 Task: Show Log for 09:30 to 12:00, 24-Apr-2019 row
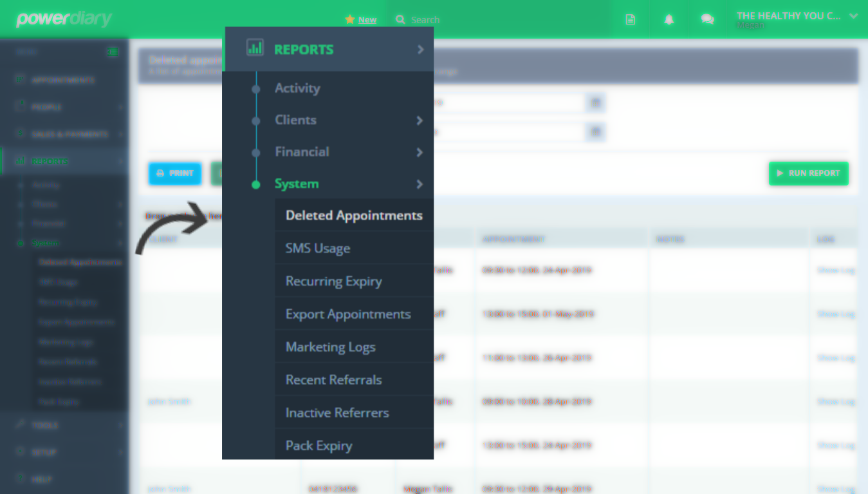[x=836, y=270]
